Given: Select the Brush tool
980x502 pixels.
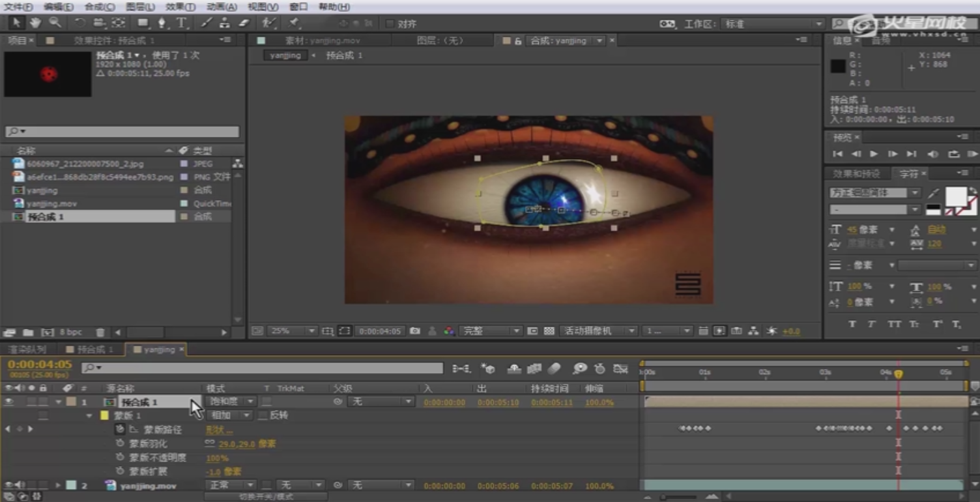Looking at the screenshot, I should 206,23.
